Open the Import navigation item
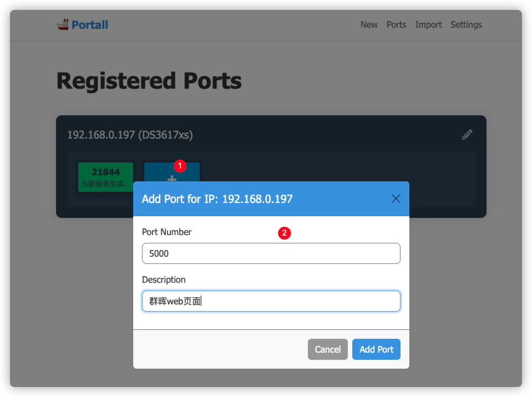532x397 pixels. [428, 25]
